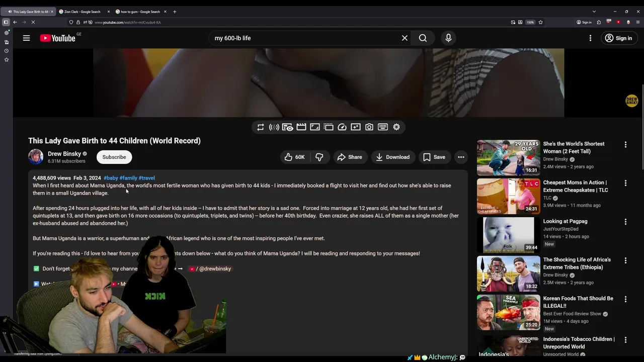Open enhancer settings gear icon

tap(396, 127)
